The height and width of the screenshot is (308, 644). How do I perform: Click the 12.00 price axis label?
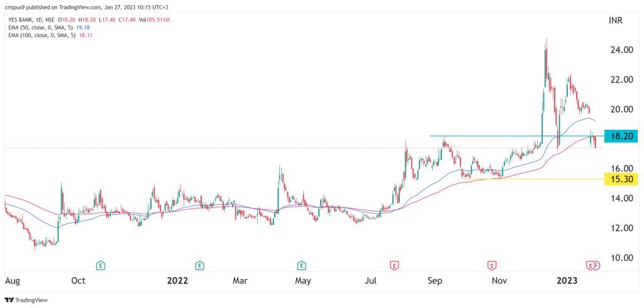(621, 228)
